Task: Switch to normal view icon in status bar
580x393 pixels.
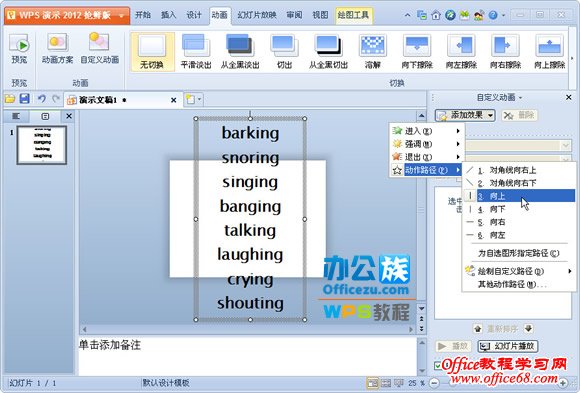Action: [x=372, y=383]
